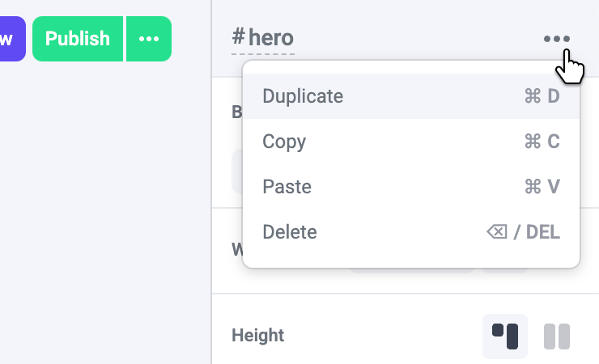Choose Copy in the element menu
This screenshot has width=599, height=364.
tap(284, 142)
